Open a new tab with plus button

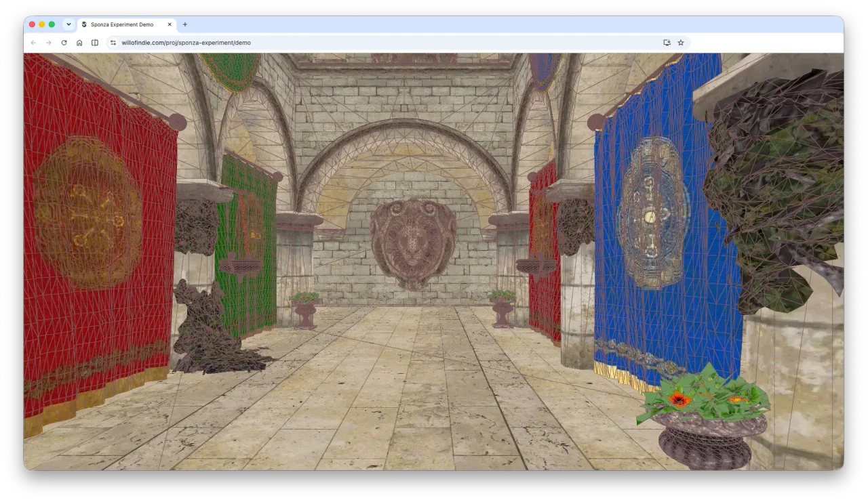coord(185,24)
